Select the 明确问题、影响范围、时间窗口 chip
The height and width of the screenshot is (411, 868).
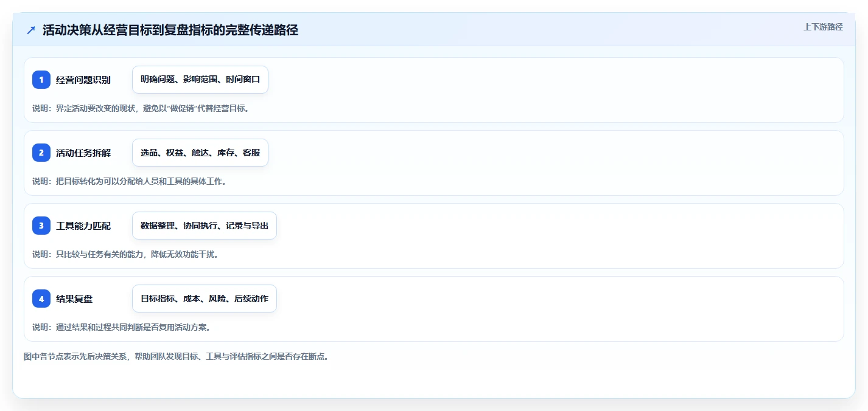200,80
